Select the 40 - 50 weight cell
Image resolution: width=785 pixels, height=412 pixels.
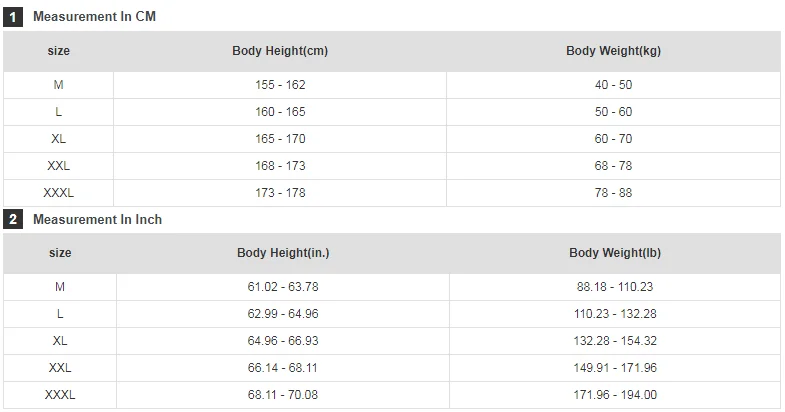[613, 85]
